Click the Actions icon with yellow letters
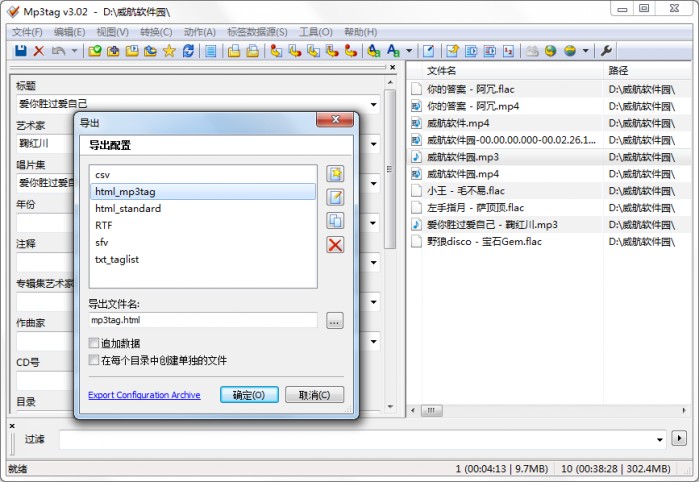The height and width of the screenshot is (482, 699). [x=374, y=51]
